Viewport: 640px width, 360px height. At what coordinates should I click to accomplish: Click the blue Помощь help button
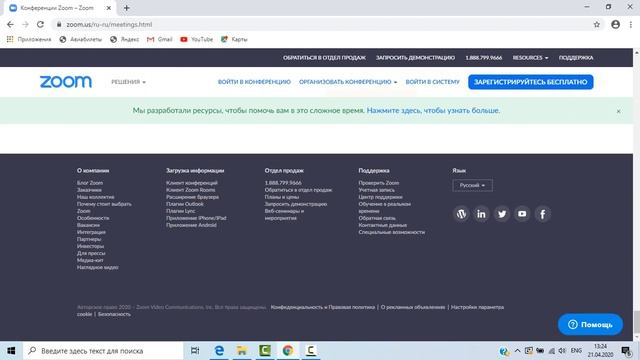tap(590, 324)
